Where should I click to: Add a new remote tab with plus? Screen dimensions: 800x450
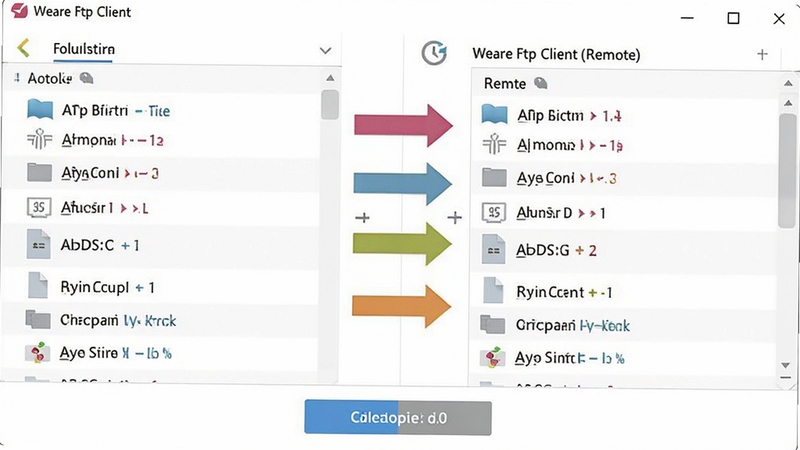(762, 54)
